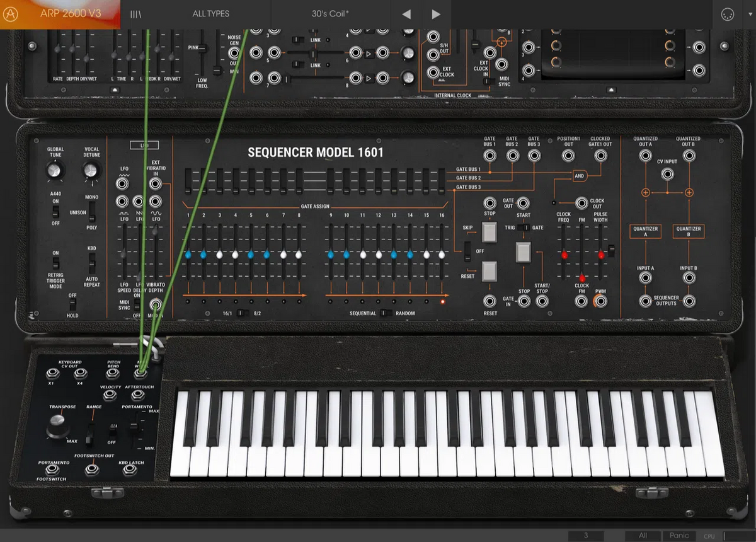
Task: Click the Gate Out jack
Action: (x=523, y=203)
